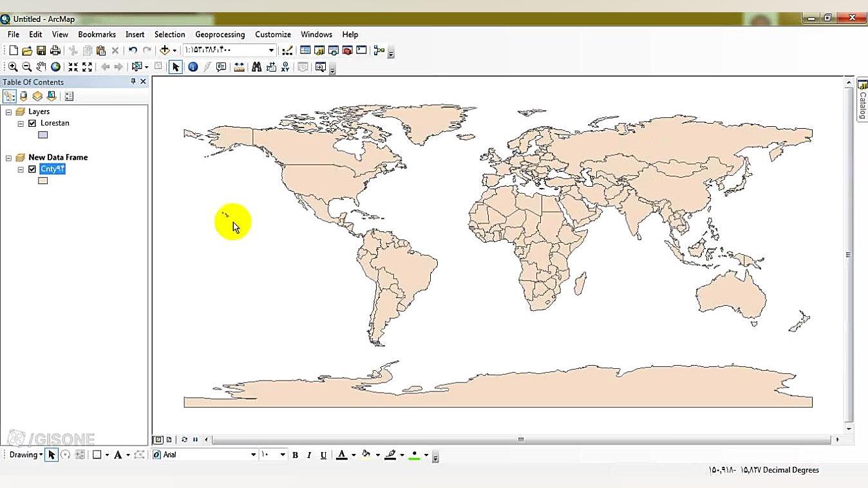This screenshot has width=868, height=488.
Task: Toggle bold formatting in the Drawing toolbar
Action: click(295, 455)
